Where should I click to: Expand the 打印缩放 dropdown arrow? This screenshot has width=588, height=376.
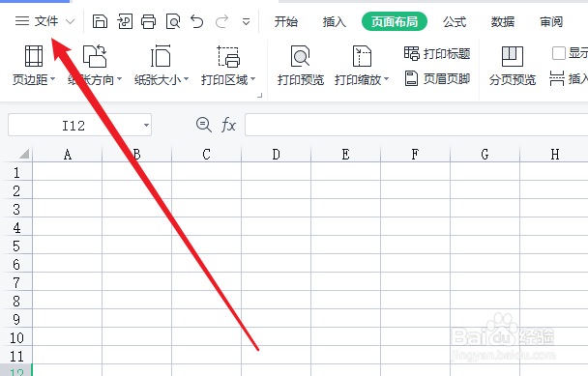(386, 79)
